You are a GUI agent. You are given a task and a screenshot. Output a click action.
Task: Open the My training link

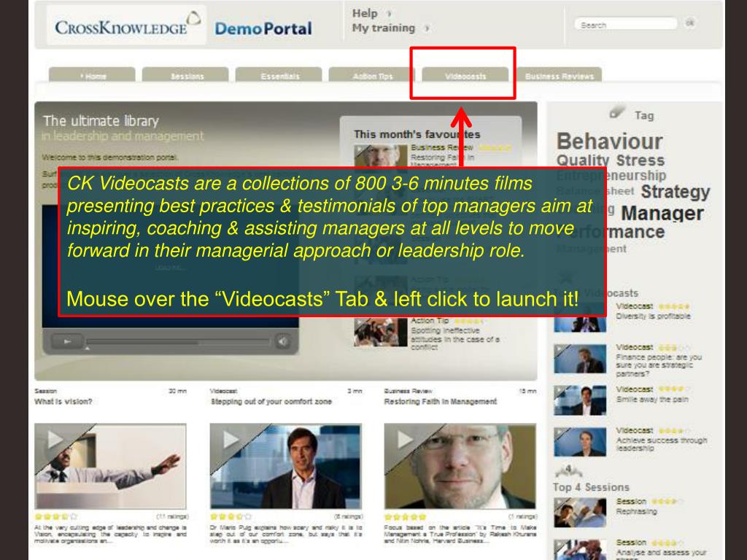(384, 28)
